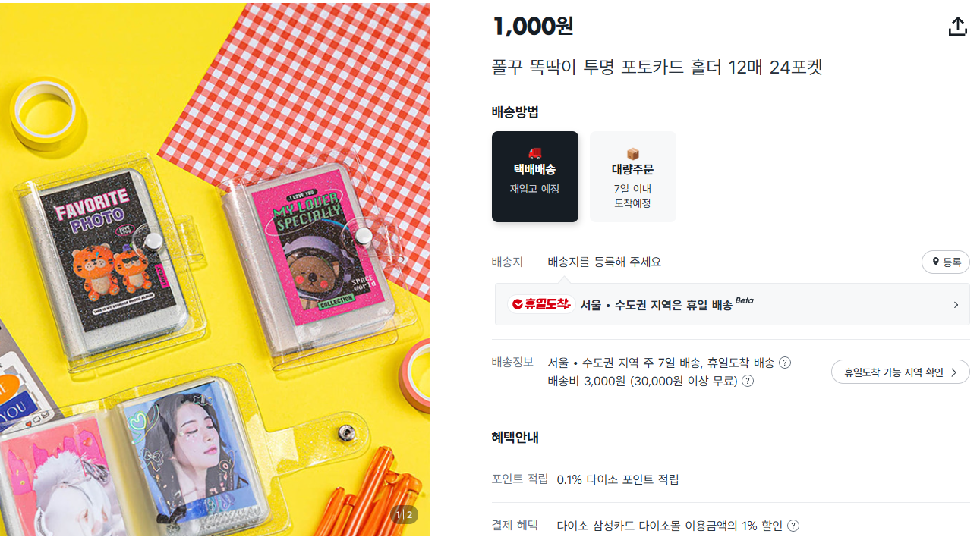Expand the 휴일 배송 banner chevron
This screenshot has height=537, width=980.
coord(956,305)
